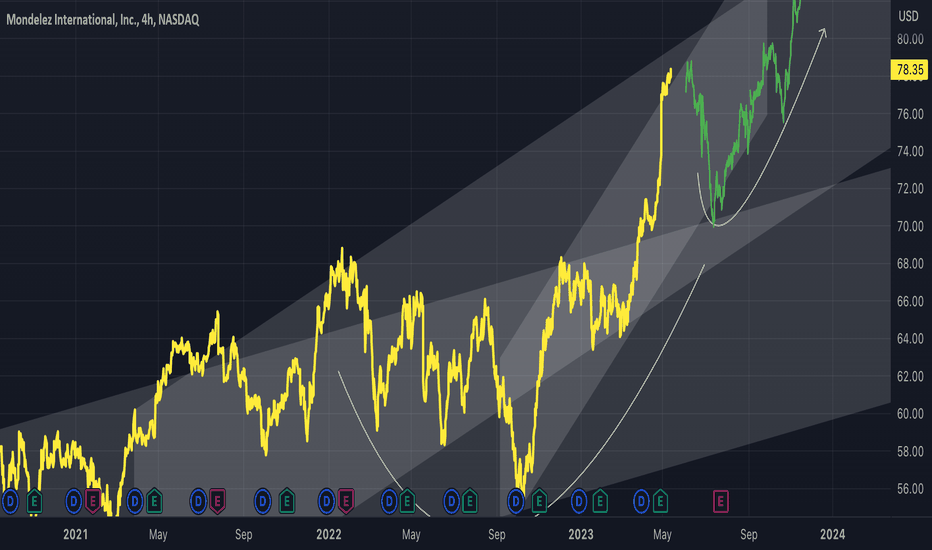Click the 2024 time axis label

pos(832,534)
